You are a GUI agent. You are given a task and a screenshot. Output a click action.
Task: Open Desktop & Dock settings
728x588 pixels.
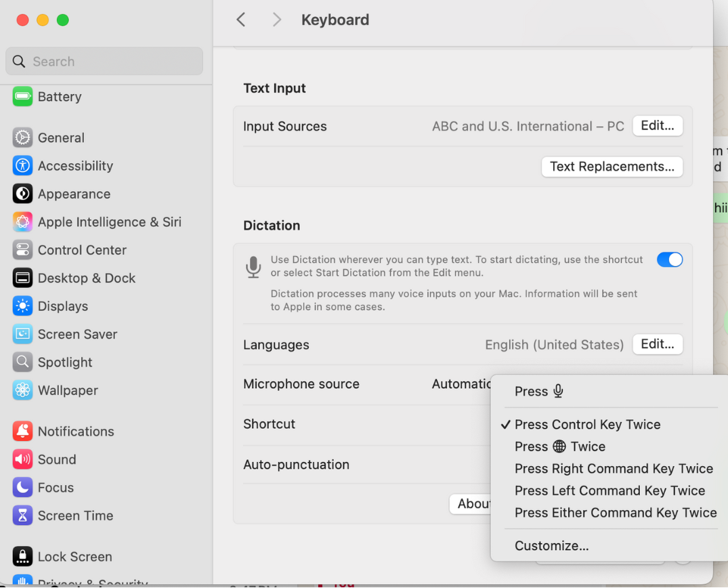(87, 278)
